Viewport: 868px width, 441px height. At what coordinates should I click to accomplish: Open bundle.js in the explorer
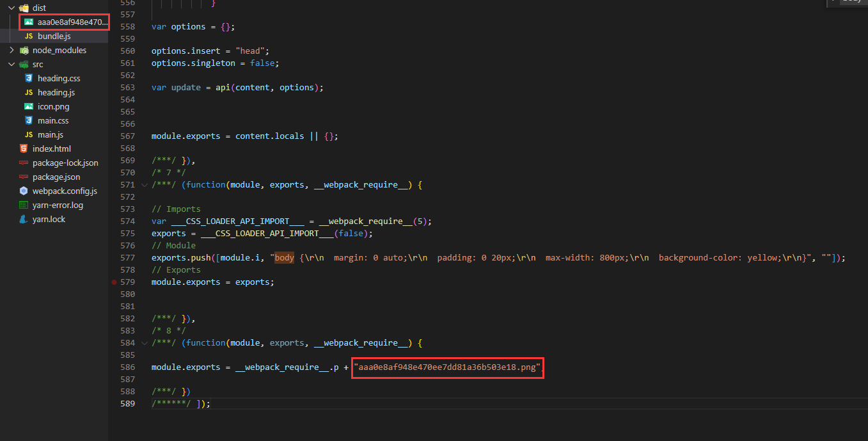click(x=54, y=36)
